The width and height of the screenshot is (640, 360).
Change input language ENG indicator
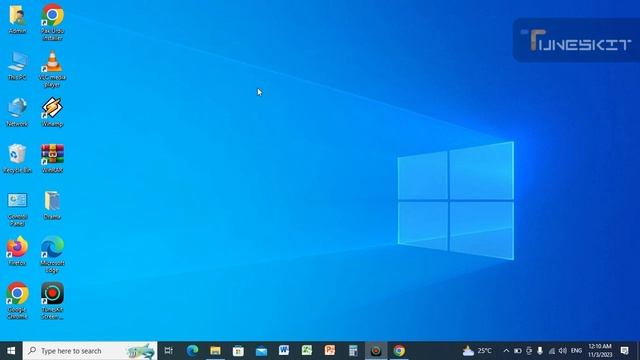point(576,351)
